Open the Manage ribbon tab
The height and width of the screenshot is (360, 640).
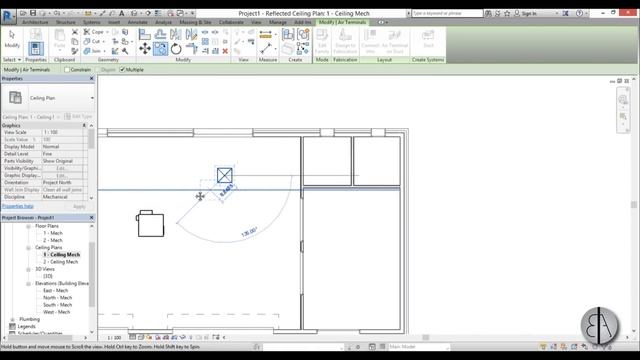(x=278, y=22)
